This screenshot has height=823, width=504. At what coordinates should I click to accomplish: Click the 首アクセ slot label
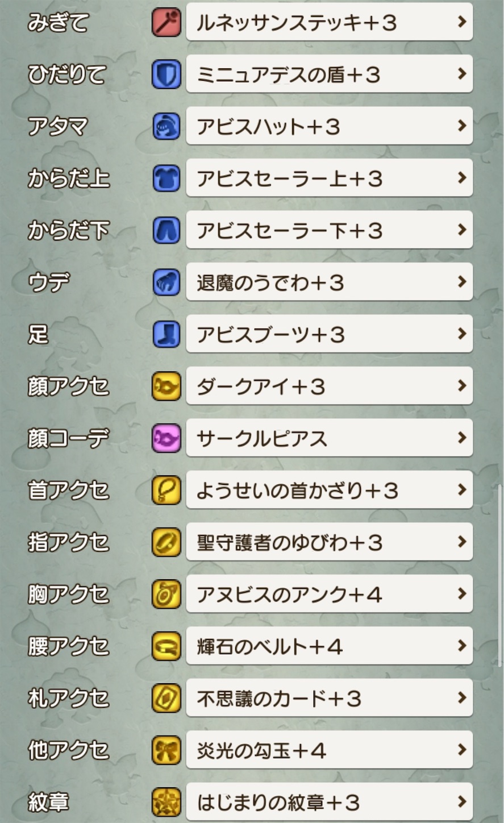[68, 490]
